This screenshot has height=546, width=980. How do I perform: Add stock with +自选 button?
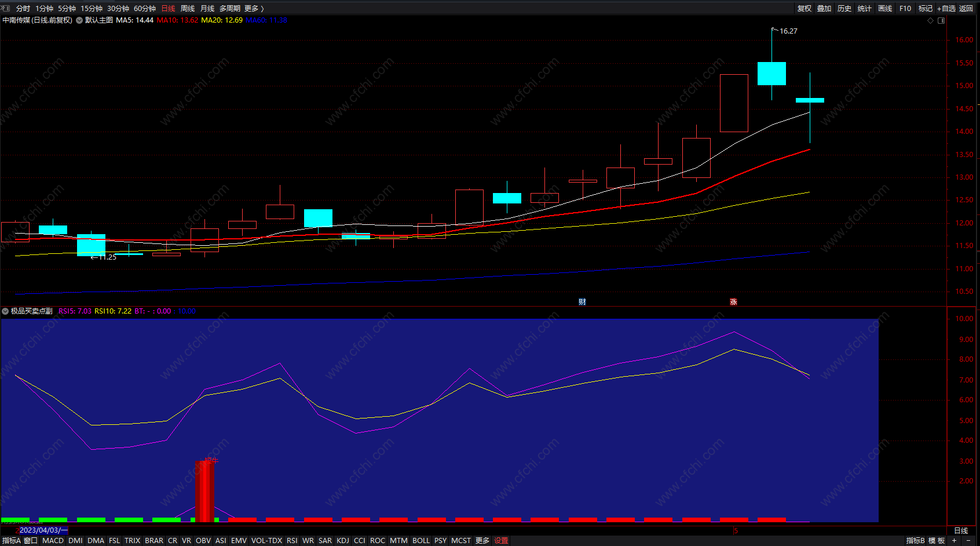(x=946, y=8)
